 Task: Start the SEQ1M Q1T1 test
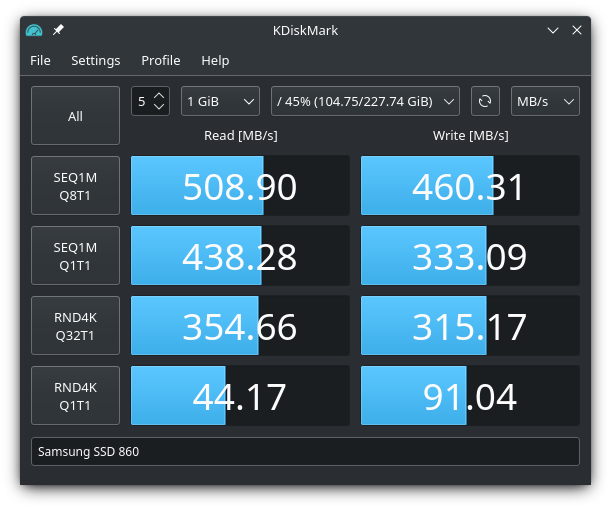tap(75, 256)
